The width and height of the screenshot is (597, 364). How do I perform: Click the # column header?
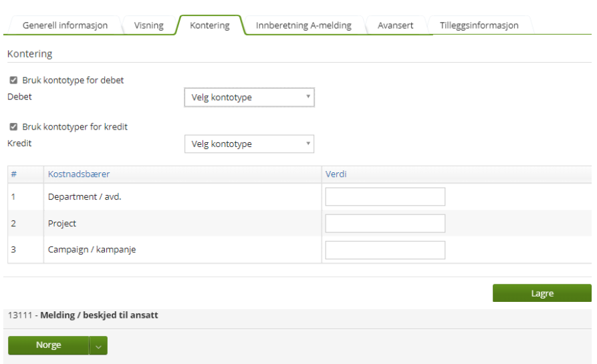pyautogui.click(x=14, y=174)
